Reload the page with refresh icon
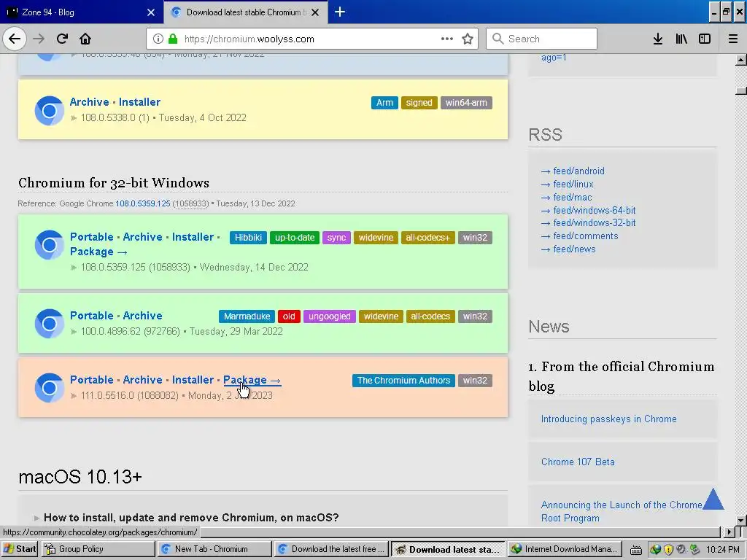 [x=62, y=39]
